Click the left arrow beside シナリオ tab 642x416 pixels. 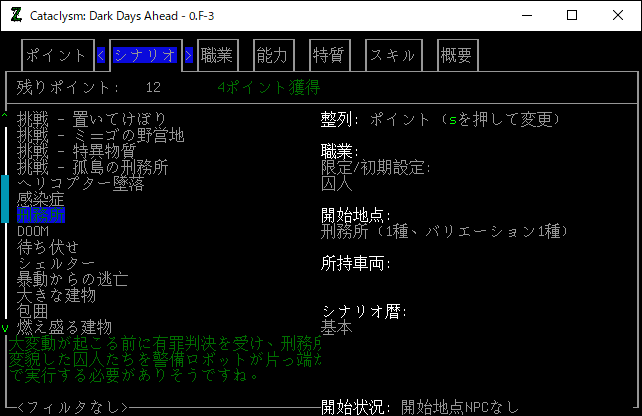(x=102, y=56)
